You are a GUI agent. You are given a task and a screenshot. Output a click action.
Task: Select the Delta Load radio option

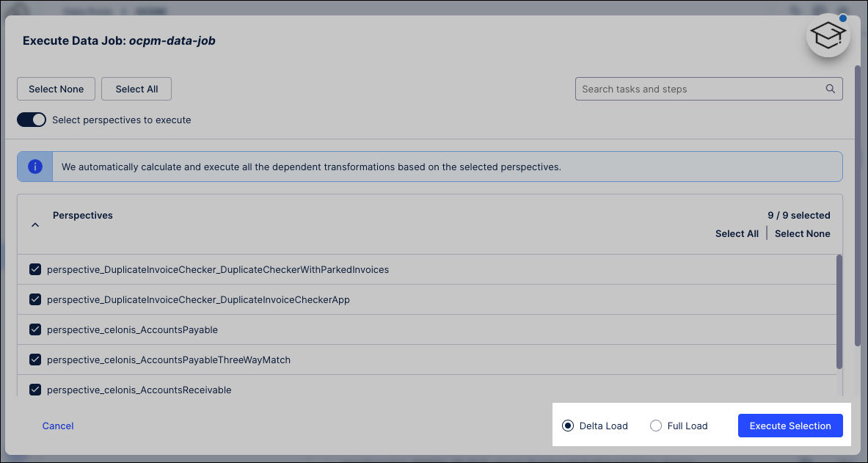(568, 426)
